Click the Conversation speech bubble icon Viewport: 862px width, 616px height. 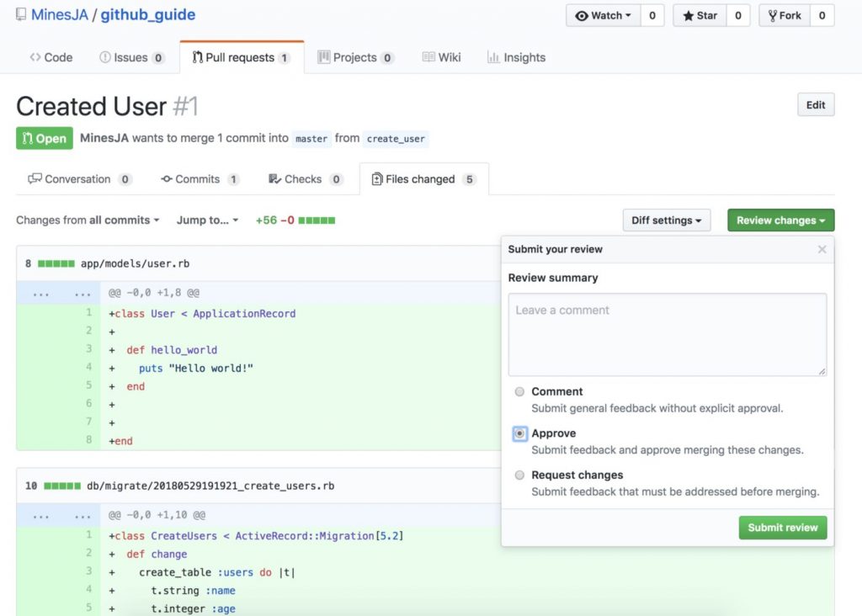pyautogui.click(x=35, y=178)
